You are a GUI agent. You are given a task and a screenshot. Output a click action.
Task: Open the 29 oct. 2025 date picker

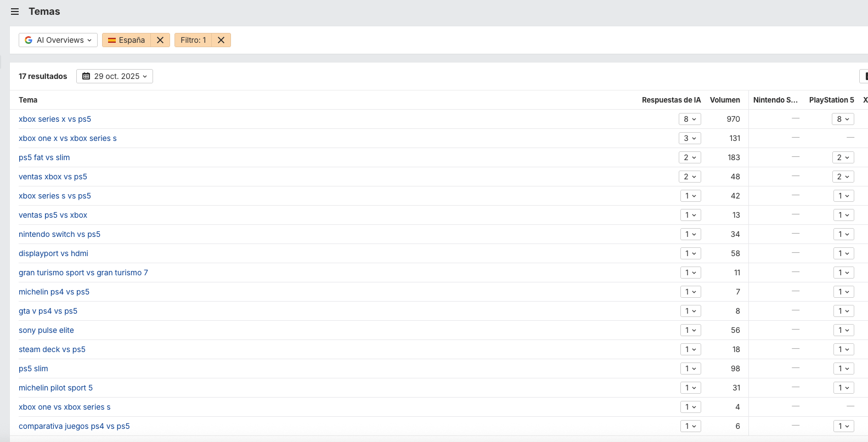(115, 76)
